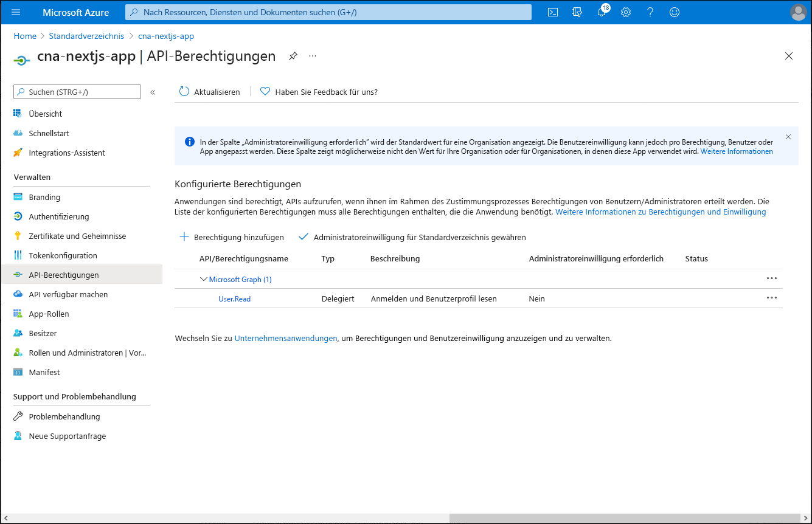Click the Status column header
Image resolution: width=812 pixels, height=524 pixels.
pos(696,258)
